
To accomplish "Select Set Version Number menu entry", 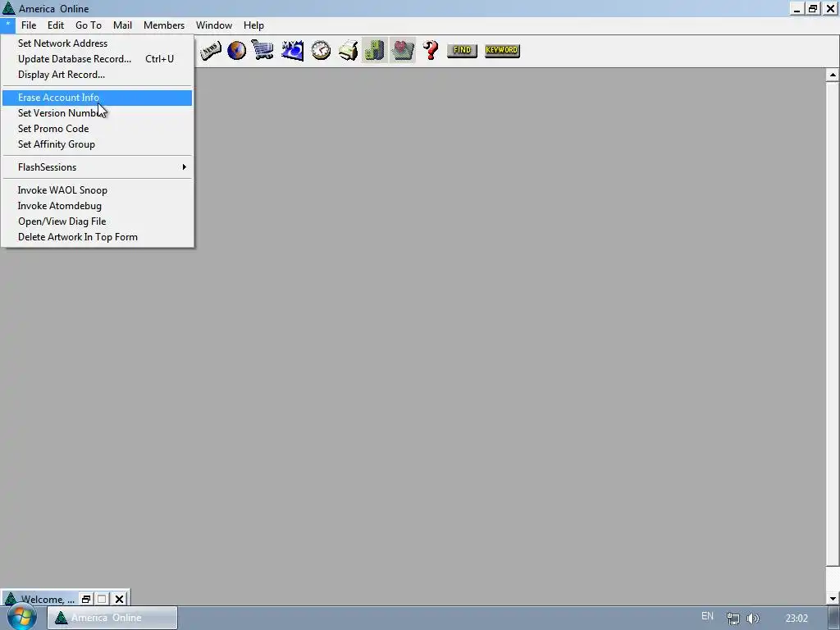I will (x=97, y=113).
